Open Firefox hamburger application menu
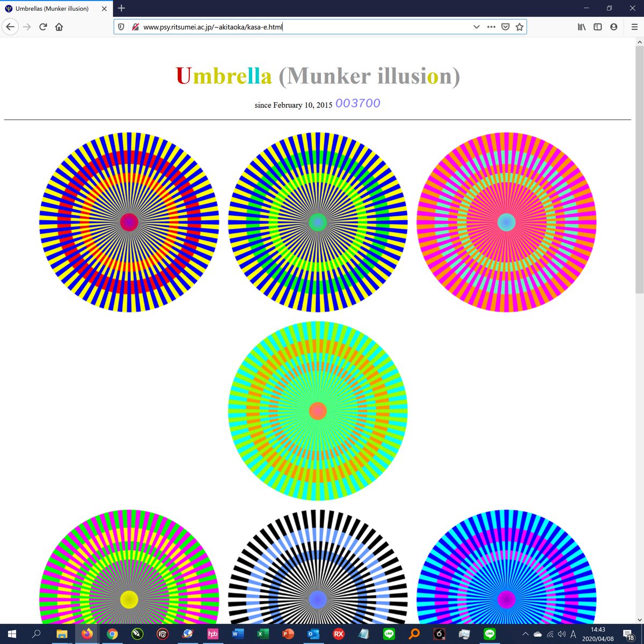Viewport: 644px width, 644px height. coord(634,27)
